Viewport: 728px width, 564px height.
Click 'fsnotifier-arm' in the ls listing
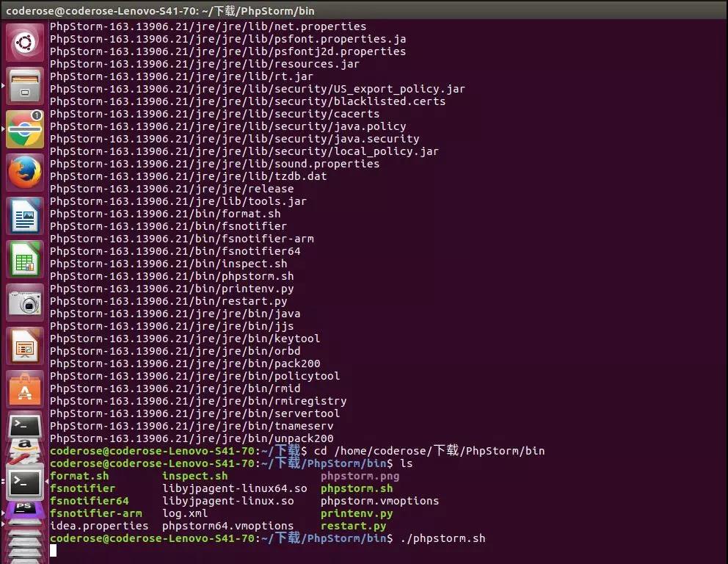(95, 513)
